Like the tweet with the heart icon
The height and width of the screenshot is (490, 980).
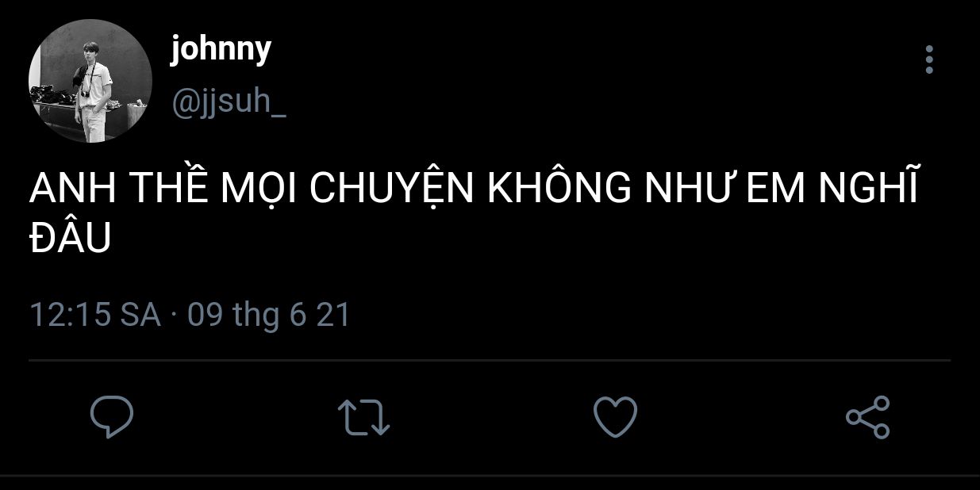point(615,417)
